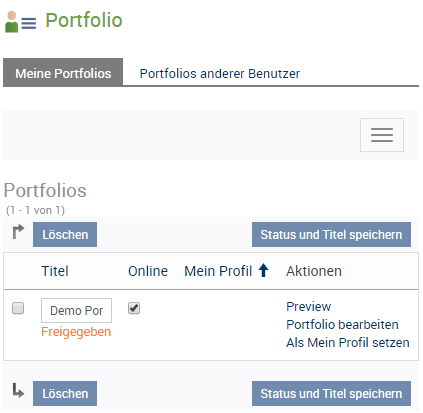Click into the Demo Por title field
Screen dimensions: 423x413
pyautogui.click(x=76, y=310)
